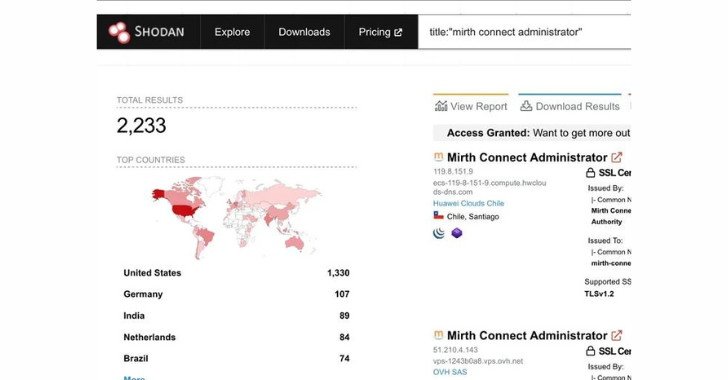Open the Pricing external page
This screenshot has height=380, width=728.
[x=380, y=32]
